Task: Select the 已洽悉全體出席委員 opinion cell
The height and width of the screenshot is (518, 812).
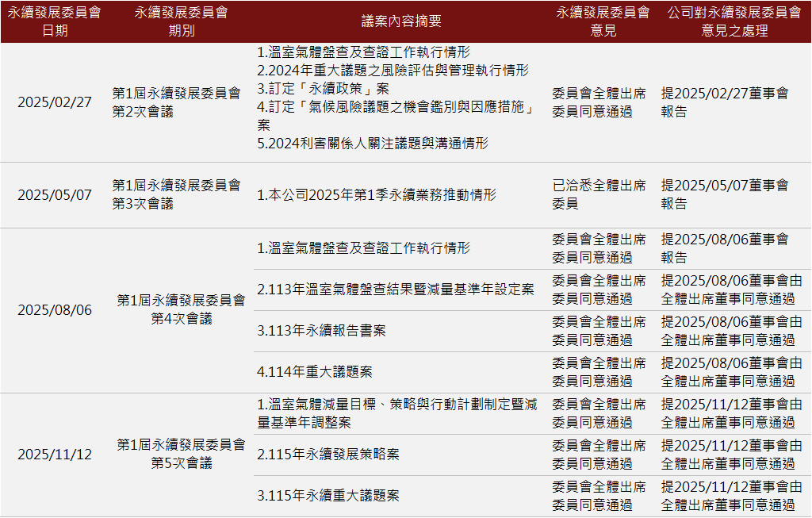Action: (599, 194)
